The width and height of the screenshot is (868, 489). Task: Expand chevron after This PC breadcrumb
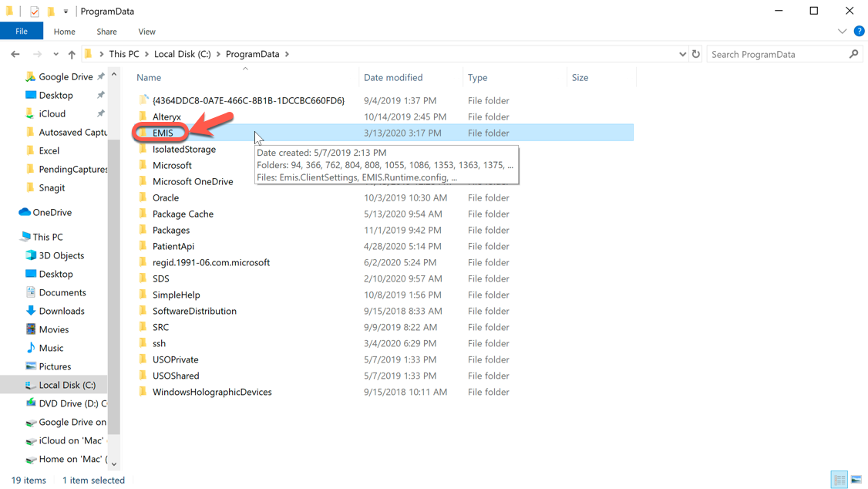tap(146, 54)
